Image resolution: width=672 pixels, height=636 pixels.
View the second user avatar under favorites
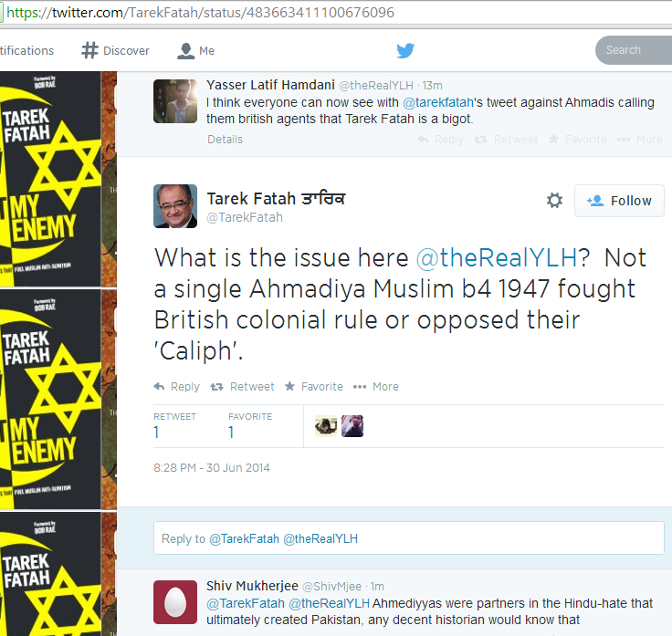coord(352,426)
